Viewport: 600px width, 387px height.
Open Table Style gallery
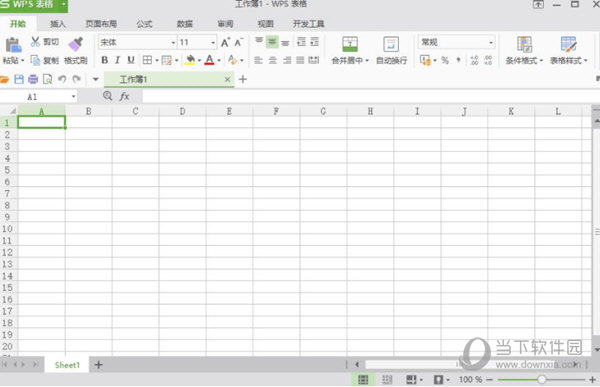(569, 51)
